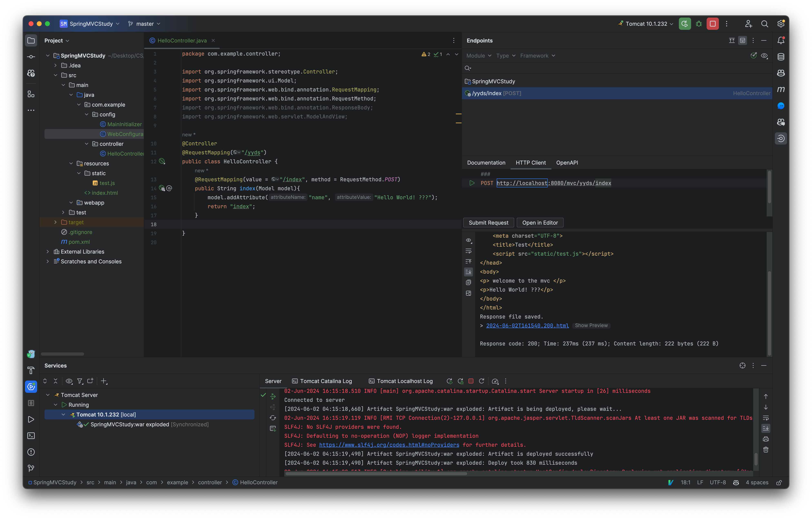The width and height of the screenshot is (812, 519).
Task: Expand the .idea folder
Action: pyautogui.click(x=56, y=65)
